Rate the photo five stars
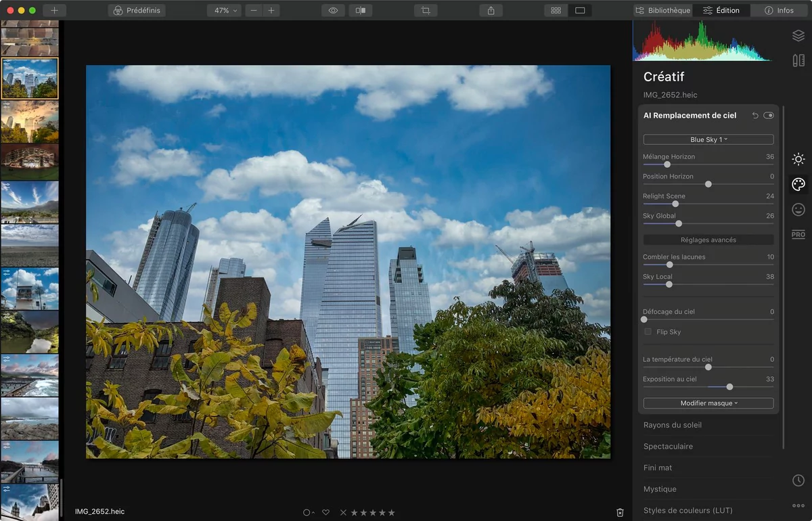 [391, 513]
